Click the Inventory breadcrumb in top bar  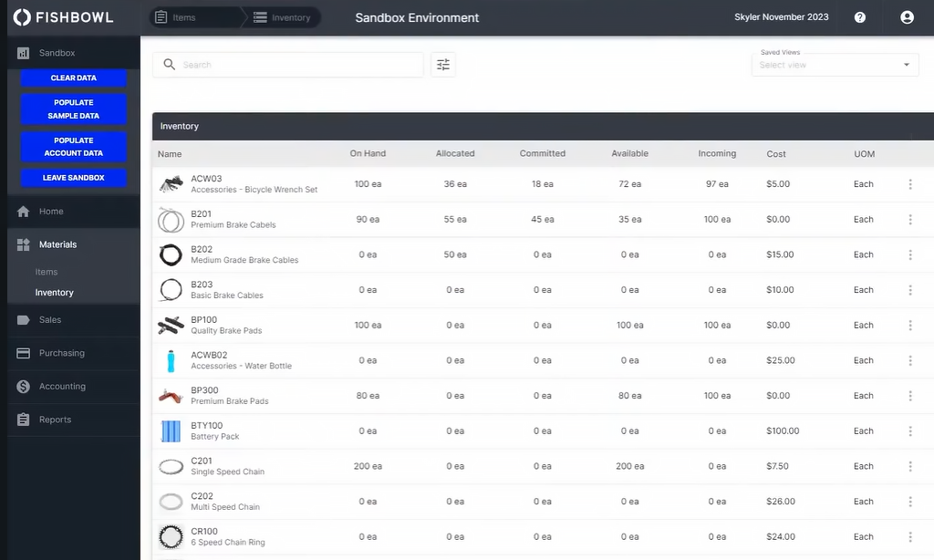coord(282,17)
